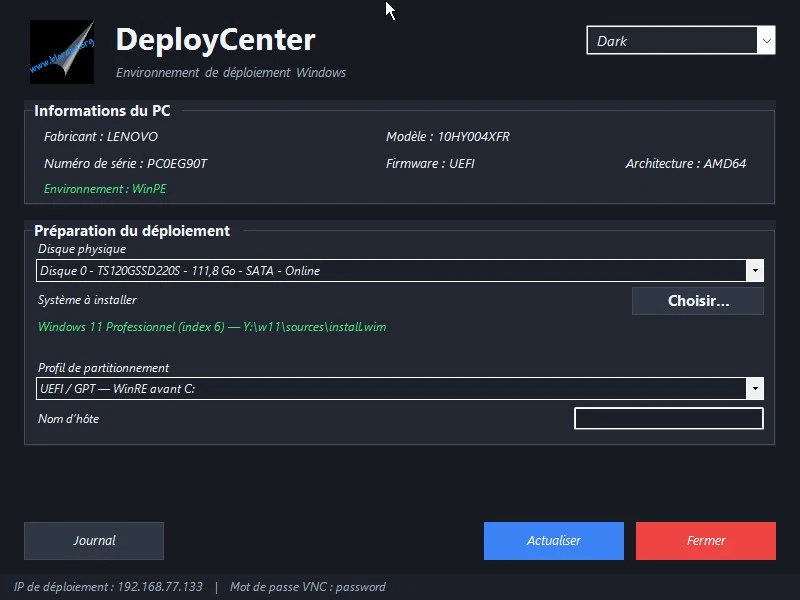Image resolution: width=800 pixels, height=600 pixels.
Task: Click the Préparation du déploiement group header
Action: click(x=132, y=231)
